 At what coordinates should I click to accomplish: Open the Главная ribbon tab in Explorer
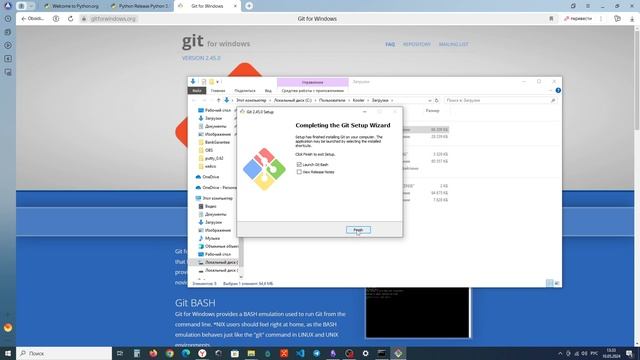click(x=218, y=91)
